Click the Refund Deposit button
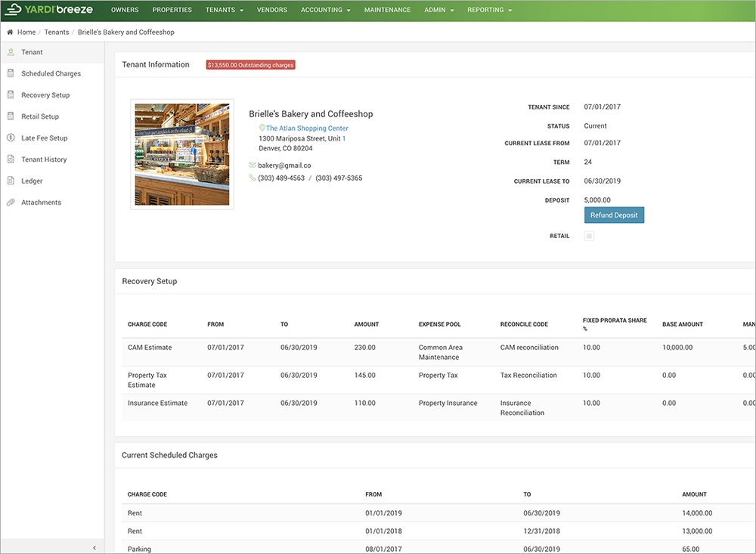 pos(614,215)
